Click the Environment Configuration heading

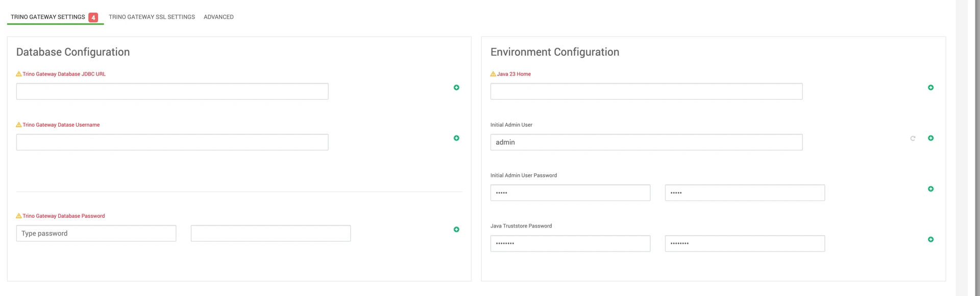(x=555, y=52)
